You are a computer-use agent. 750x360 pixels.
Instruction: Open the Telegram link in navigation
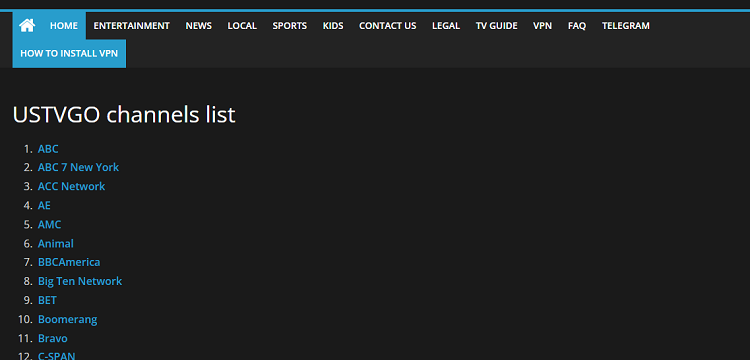[x=626, y=26]
